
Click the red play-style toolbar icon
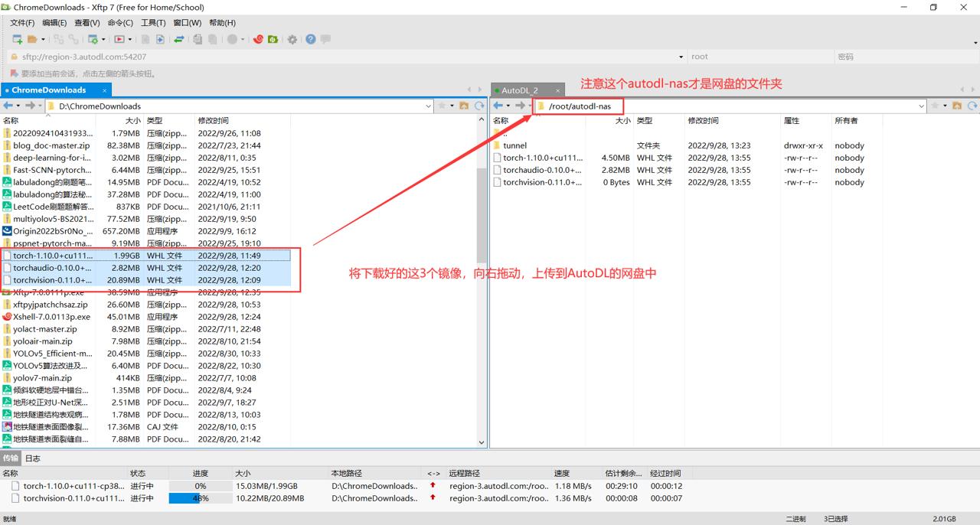tap(119, 39)
